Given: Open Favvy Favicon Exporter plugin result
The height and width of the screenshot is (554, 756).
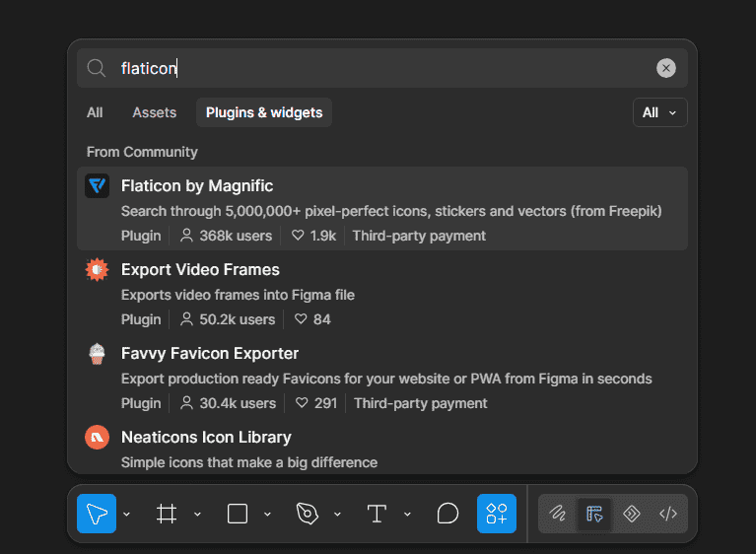Looking at the screenshot, I should [x=381, y=377].
